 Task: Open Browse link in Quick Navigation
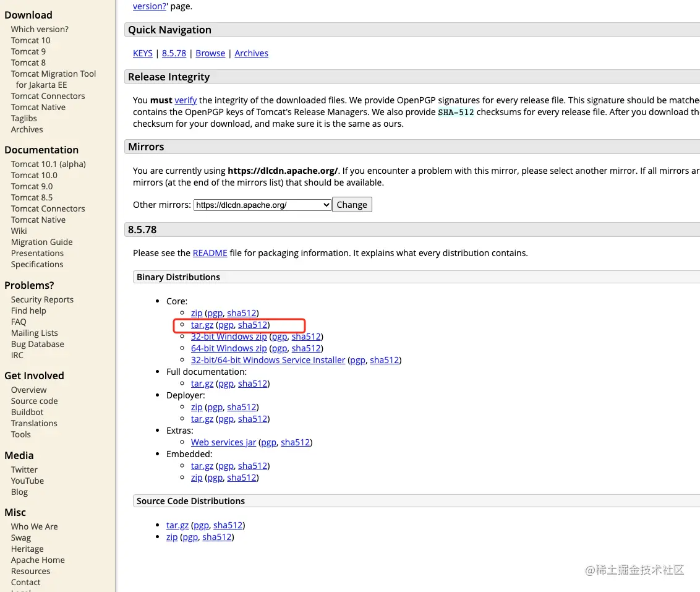tap(210, 53)
